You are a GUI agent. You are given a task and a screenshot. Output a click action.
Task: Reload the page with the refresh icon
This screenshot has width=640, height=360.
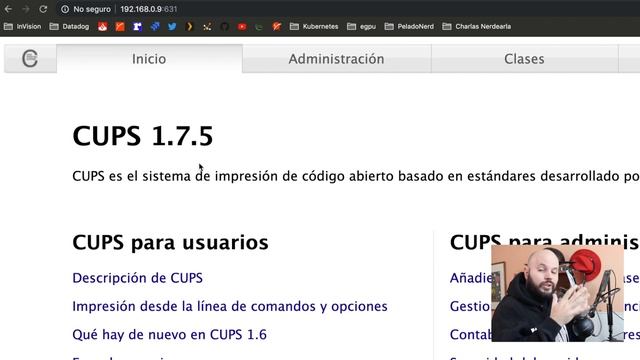[43, 9]
